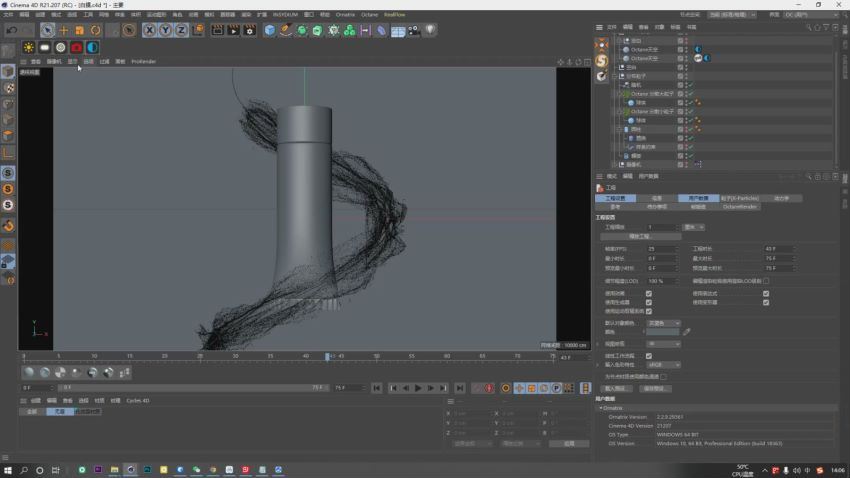Open the layout dropdown at top right

point(811,15)
